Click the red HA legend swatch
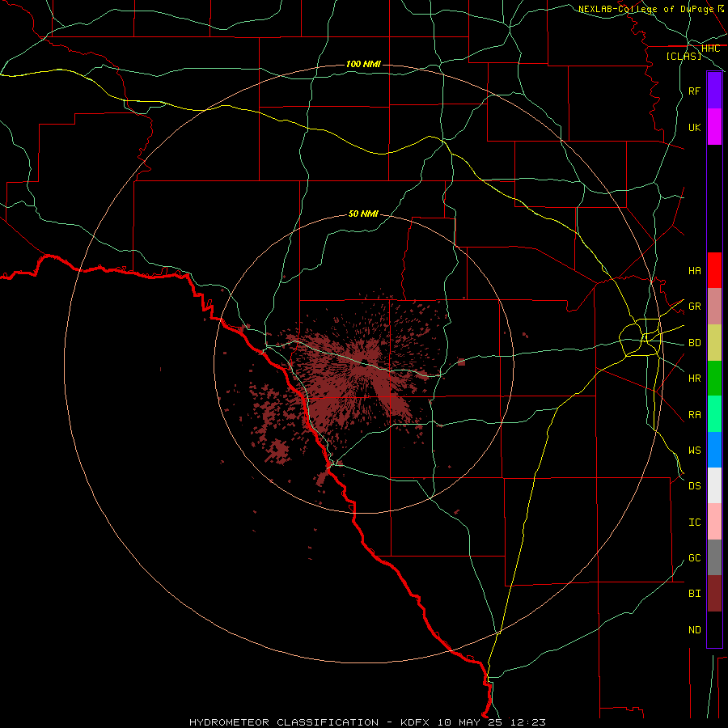 click(714, 270)
